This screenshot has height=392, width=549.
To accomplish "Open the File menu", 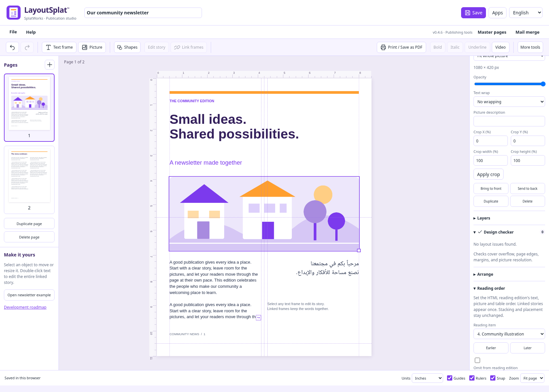I will coord(13,32).
